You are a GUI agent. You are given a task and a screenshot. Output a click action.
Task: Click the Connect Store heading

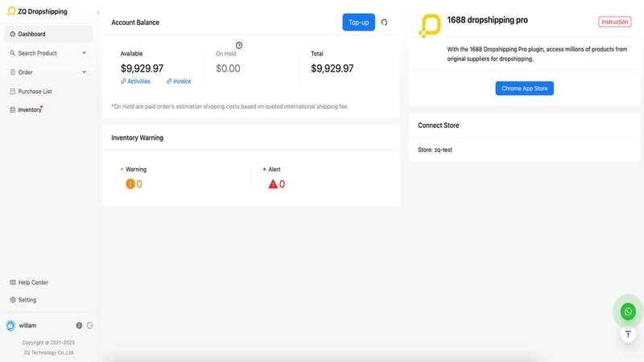438,125
